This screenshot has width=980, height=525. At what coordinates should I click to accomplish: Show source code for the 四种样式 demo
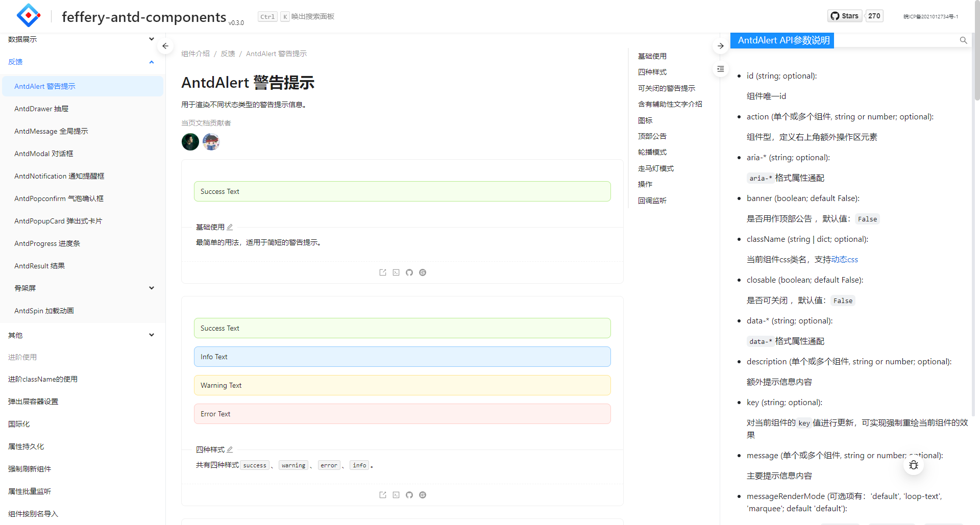pyautogui.click(x=396, y=495)
